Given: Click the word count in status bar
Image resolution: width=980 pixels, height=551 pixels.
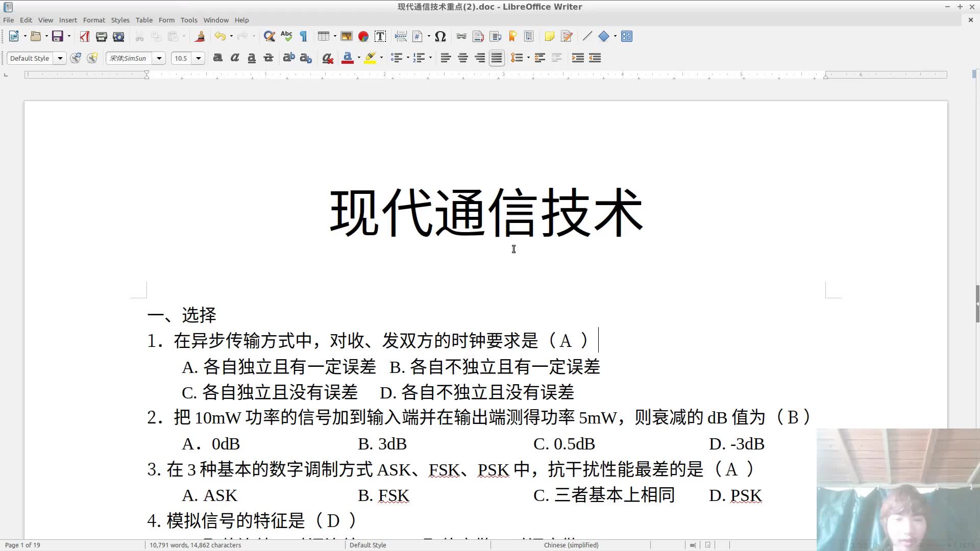Looking at the screenshot, I should point(195,545).
